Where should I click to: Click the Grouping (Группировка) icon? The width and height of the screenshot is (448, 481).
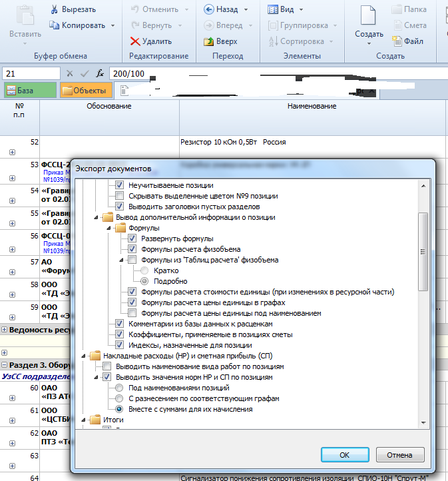point(273,25)
